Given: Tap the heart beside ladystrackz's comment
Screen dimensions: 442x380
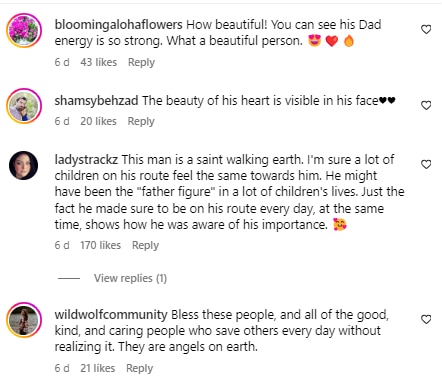Looking at the screenshot, I should [426, 164].
